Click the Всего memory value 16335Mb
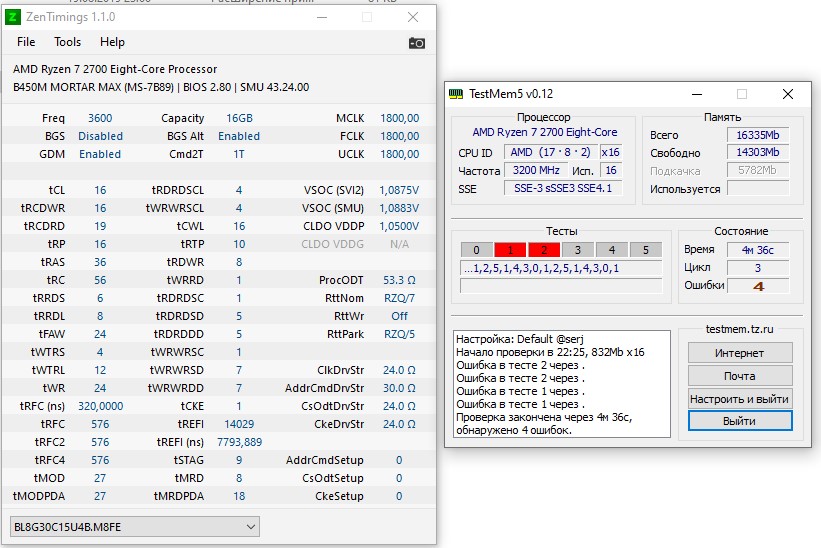 [758, 135]
